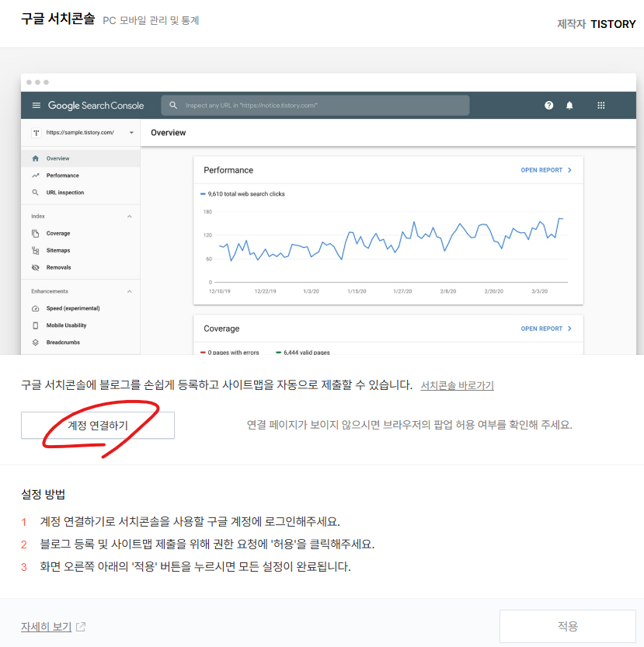Open the Performance report via OPEN REPORT
644x647 pixels.
(x=541, y=170)
